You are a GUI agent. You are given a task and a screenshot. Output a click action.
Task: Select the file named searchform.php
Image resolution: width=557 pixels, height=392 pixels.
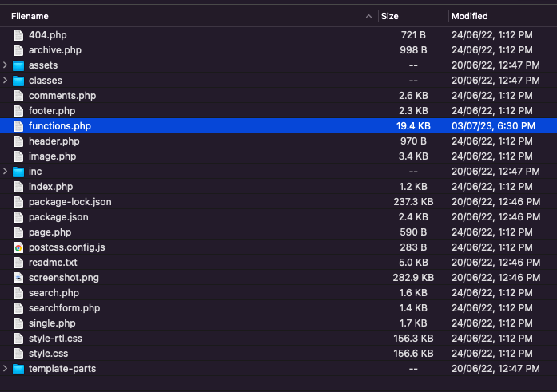(x=64, y=308)
